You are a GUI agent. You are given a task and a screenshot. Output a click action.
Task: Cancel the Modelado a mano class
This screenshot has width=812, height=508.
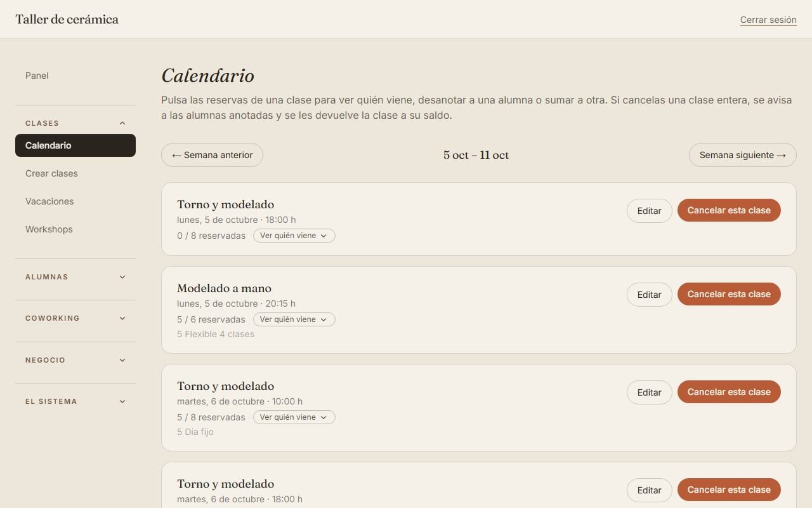729,294
